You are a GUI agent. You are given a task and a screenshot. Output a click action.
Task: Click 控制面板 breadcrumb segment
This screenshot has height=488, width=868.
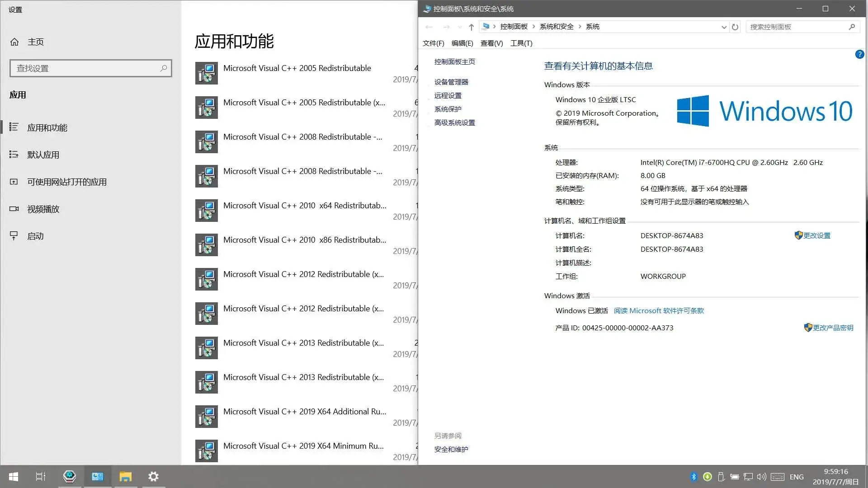(x=514, y=27)
